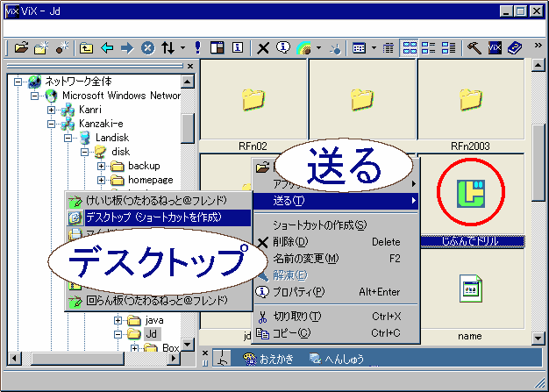Viewport: 549px width, 392px height.
Task: Expand the Kanri network node
Action: click(52, 110)
